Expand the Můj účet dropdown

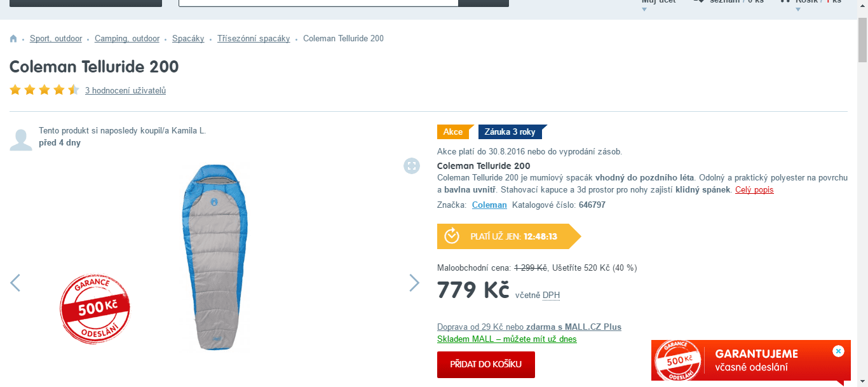644,10
